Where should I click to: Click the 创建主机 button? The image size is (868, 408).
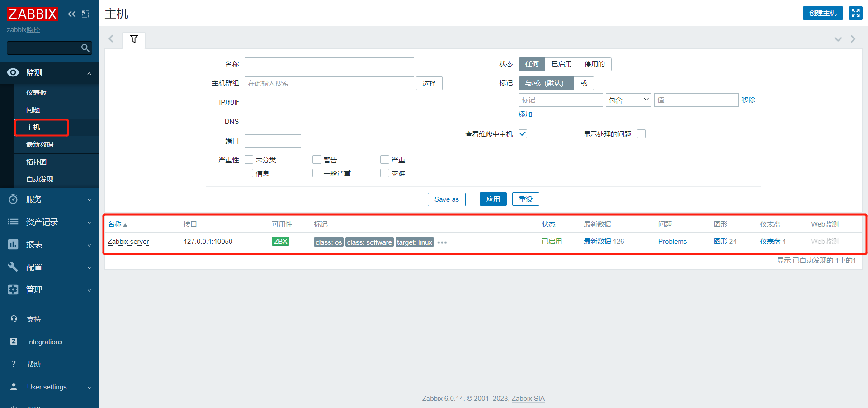coord(823,13)
